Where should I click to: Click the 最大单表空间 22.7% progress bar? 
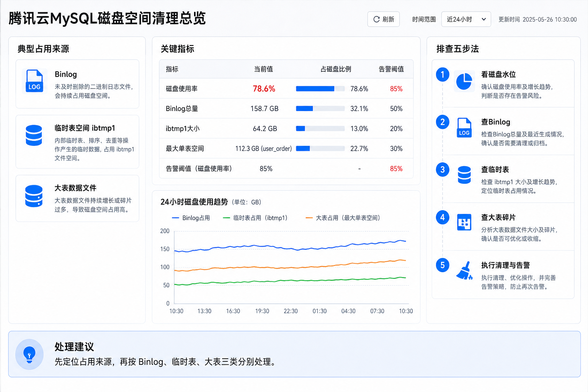click(x=320, y=149)
